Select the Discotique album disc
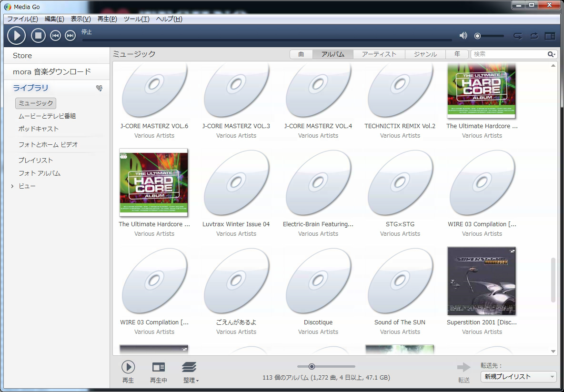The image size is (564, 392). pos(318,281)
